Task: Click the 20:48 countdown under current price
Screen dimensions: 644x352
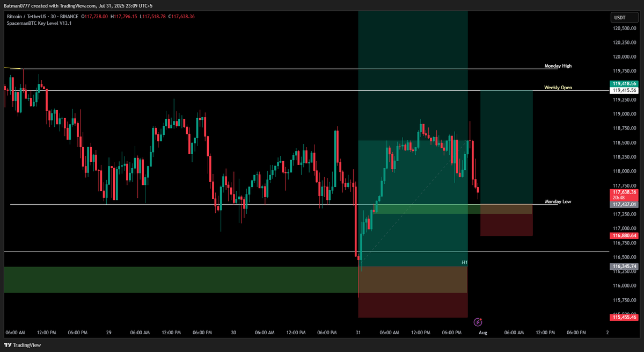Action: tap(618, 198)
